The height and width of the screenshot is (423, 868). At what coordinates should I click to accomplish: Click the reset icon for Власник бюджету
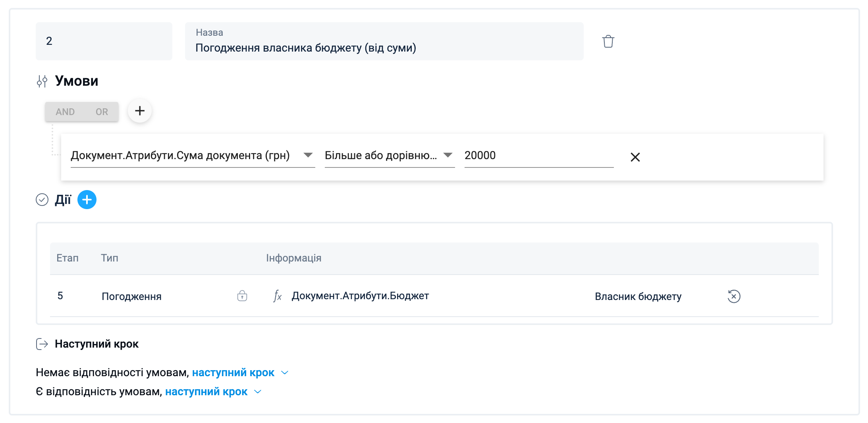coord(733,296)
